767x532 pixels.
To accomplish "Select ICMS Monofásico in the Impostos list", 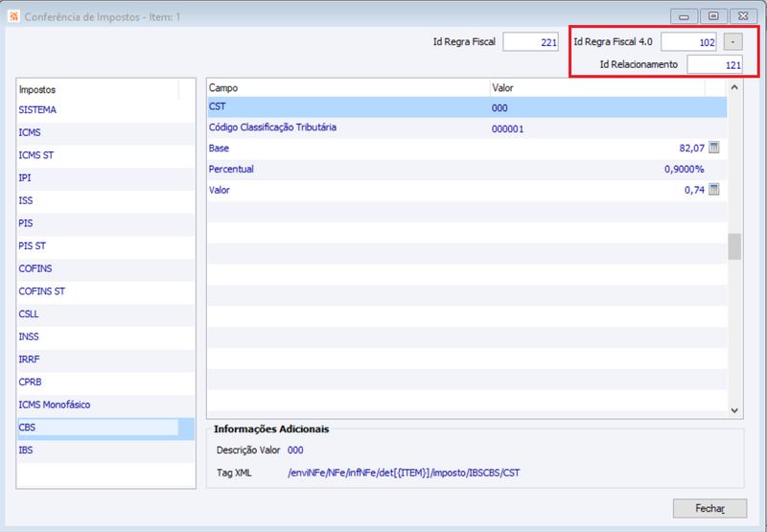I will click(105, 405).
